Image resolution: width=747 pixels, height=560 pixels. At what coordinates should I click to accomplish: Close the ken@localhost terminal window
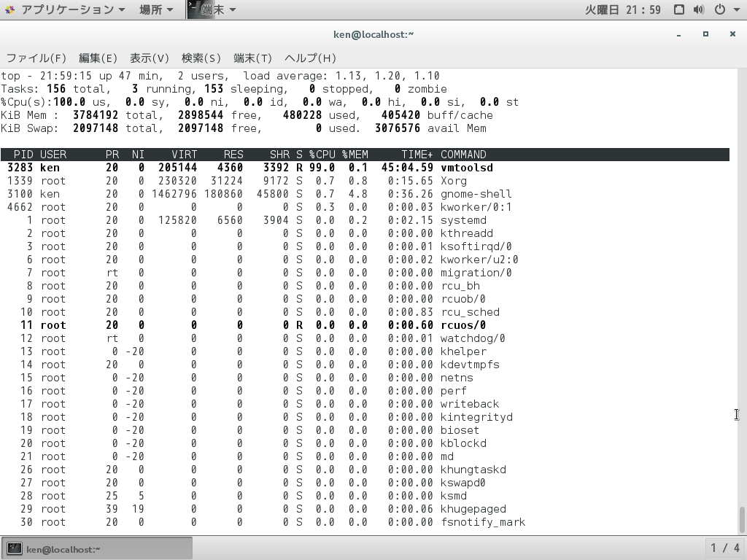point(732,34)
